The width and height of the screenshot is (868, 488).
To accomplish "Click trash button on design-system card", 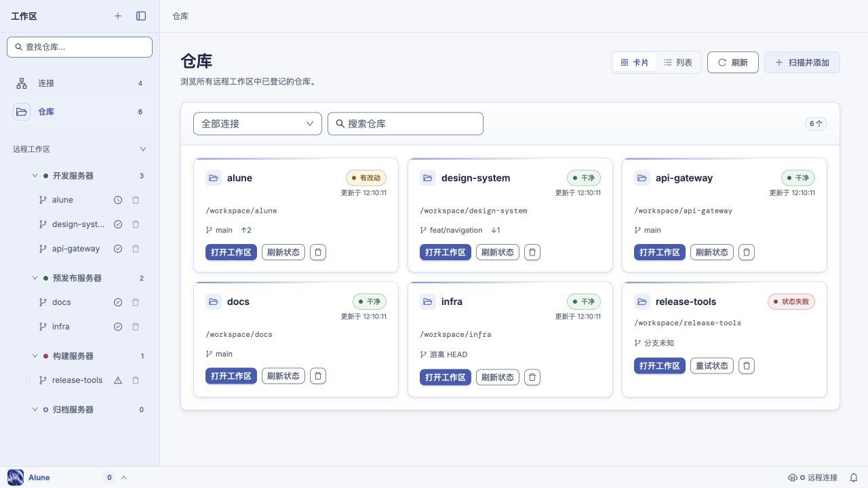I will click(x=532, y=252).
